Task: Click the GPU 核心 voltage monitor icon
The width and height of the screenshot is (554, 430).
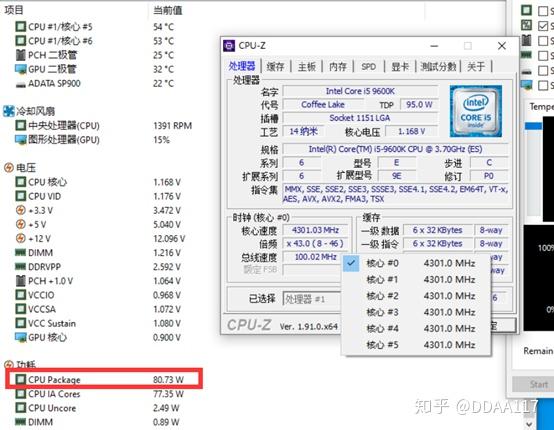Action: click(x=21, y=337)
